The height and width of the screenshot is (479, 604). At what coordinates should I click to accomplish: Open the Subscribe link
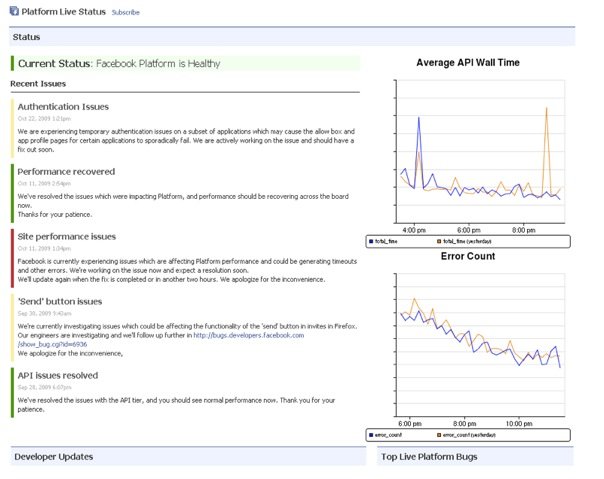click(x=126, y=12)
